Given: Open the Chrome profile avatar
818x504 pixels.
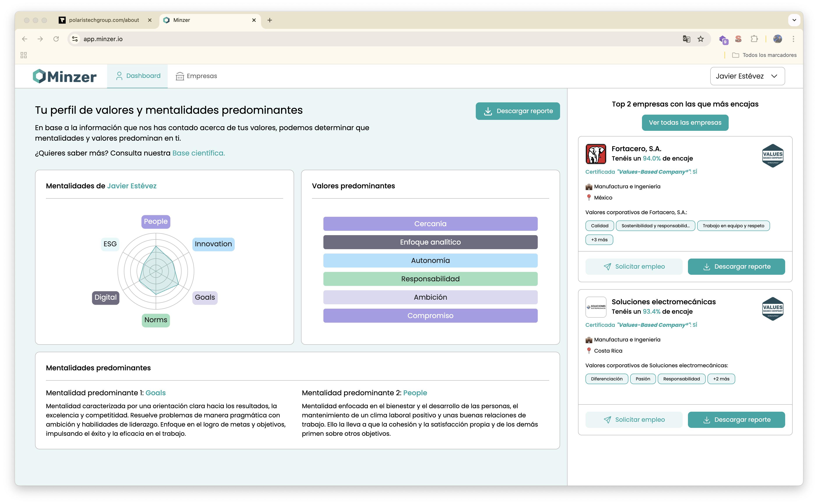Looking at the screenshot, I should 778,39.
